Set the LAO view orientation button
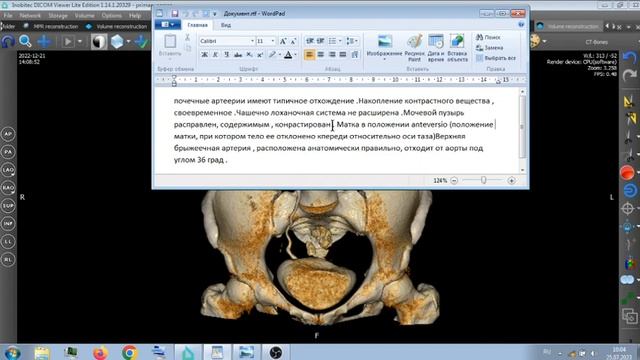This screenshot has width=640, height=360. [x=8, y=170]
